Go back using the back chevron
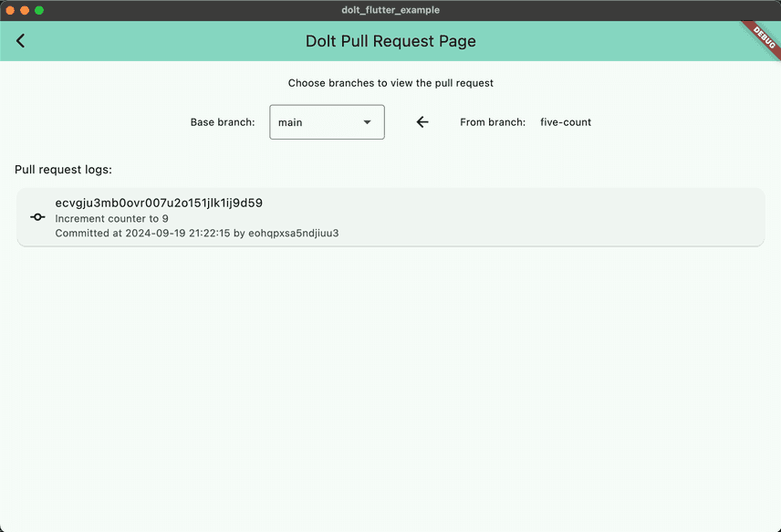The width and height of the screenshot is (781, 532). click(20, 41)
